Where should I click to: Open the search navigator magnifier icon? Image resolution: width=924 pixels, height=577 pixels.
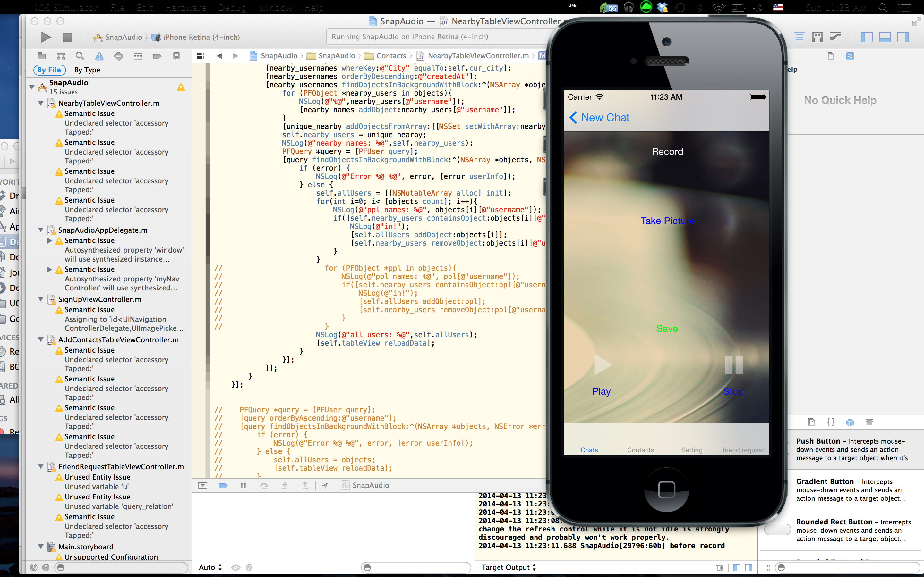pos(80,56)
